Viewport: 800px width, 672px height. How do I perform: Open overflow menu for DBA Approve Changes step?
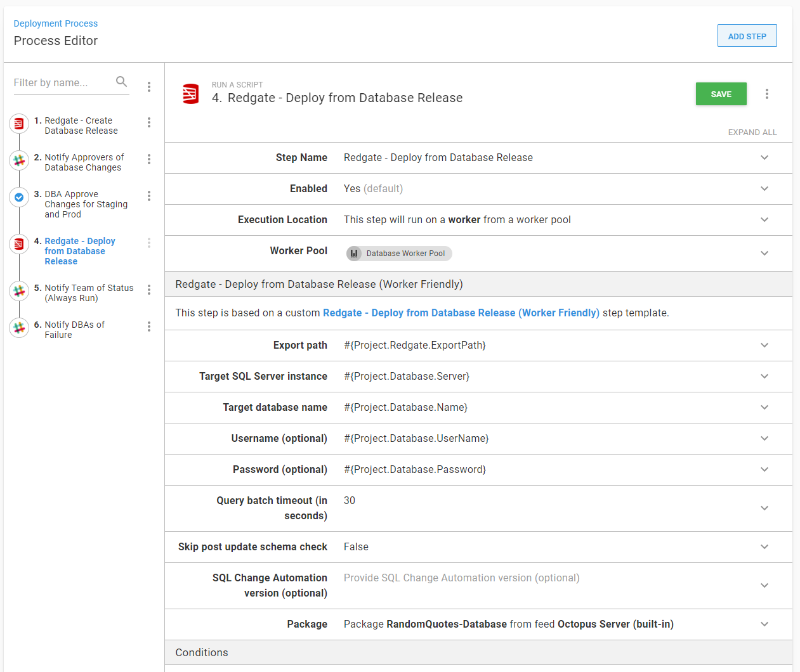149,196
